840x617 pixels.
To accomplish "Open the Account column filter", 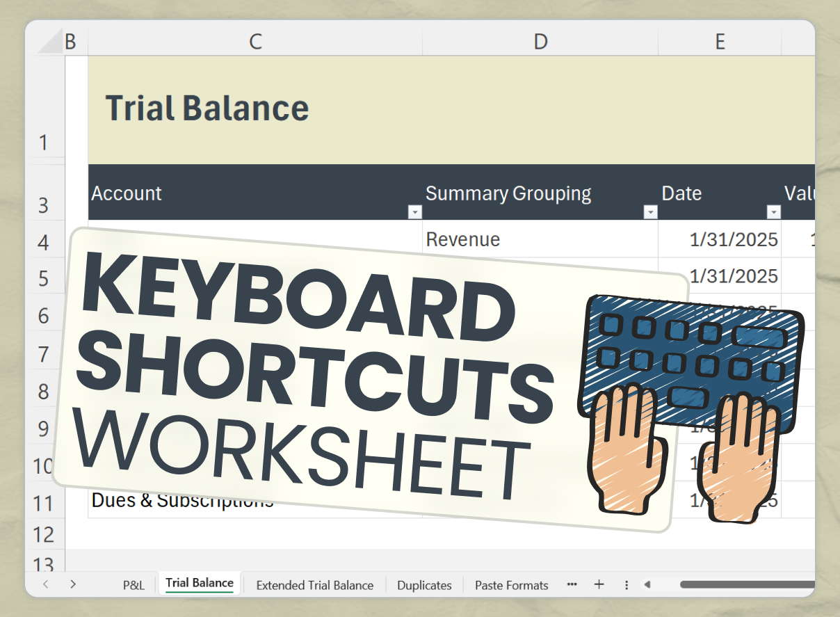I will point(415,211).
